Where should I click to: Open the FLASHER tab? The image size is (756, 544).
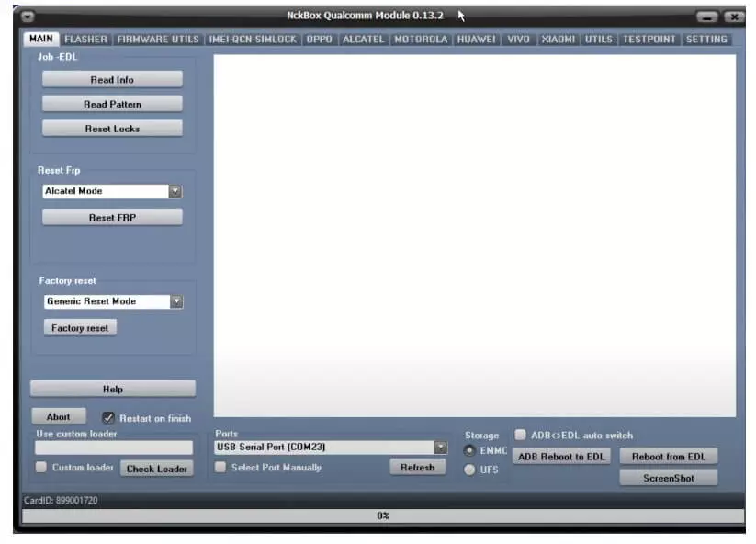click(85, 40)
